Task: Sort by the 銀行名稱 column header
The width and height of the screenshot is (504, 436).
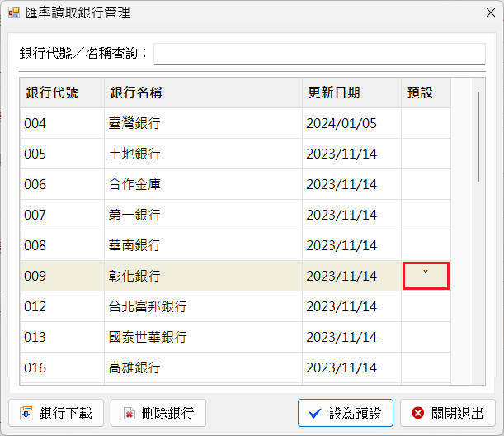Action: coord(203,92)
